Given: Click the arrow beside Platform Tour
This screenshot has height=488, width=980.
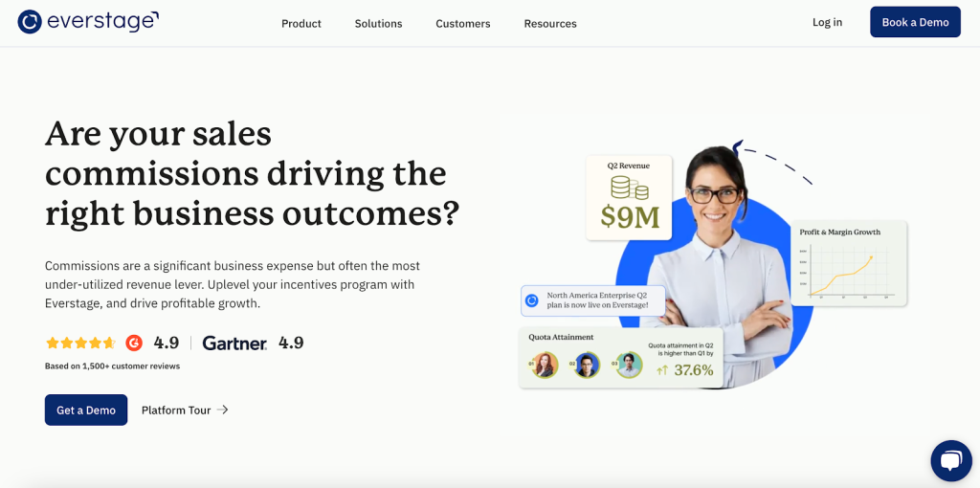Looking at the screenshot, I should (x=223, y=410).
